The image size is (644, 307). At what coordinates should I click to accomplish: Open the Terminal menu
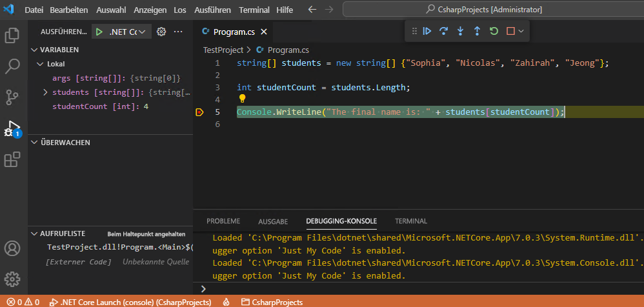pyautogui.click(x=254, y=10)
